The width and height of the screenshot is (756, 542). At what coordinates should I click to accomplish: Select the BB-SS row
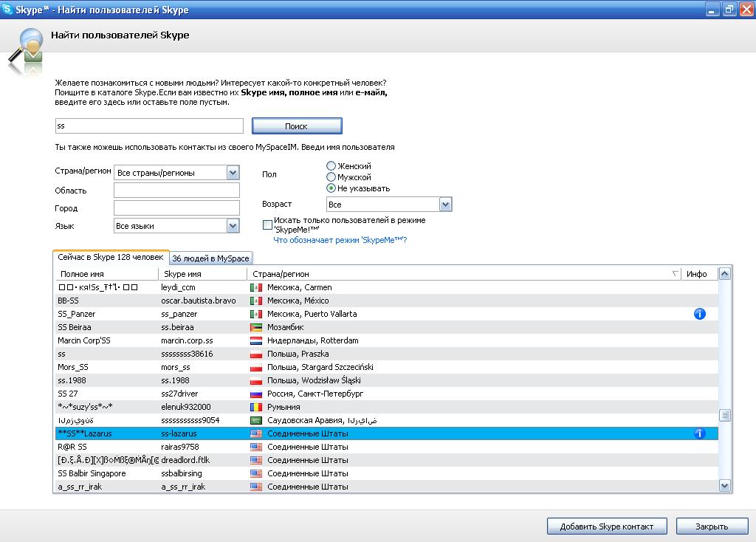pyautogui.click(x=387, y=301)
